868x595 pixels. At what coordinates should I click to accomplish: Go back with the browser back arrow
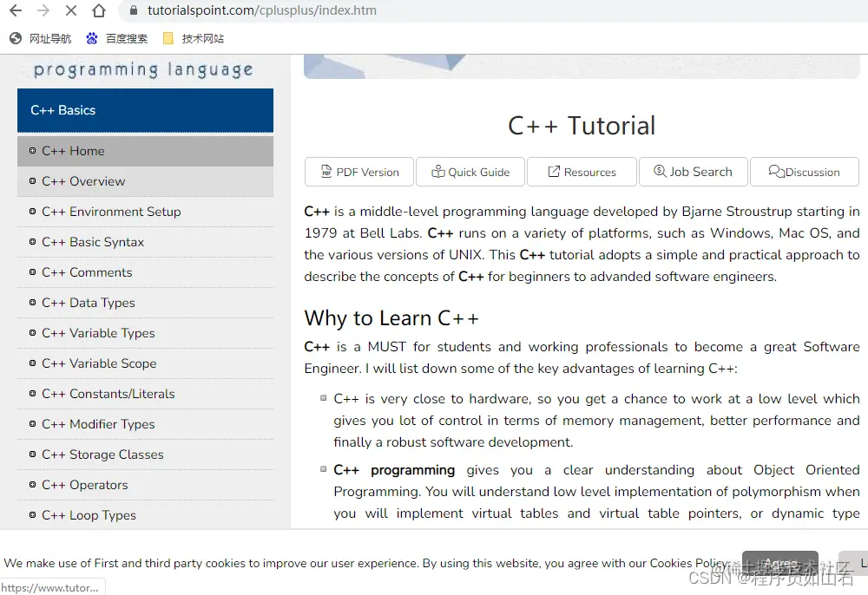point(16,10)
